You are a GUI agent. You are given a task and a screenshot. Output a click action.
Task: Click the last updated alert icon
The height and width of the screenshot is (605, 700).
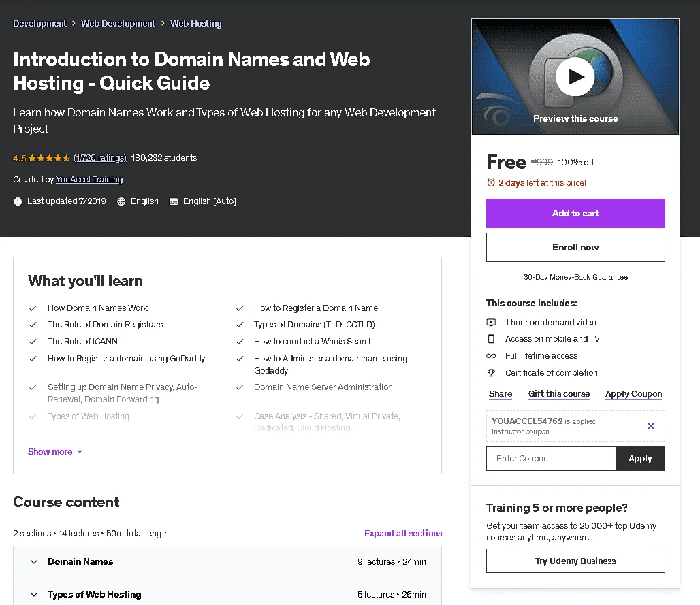pyautogui.click(x=18, y=201)
